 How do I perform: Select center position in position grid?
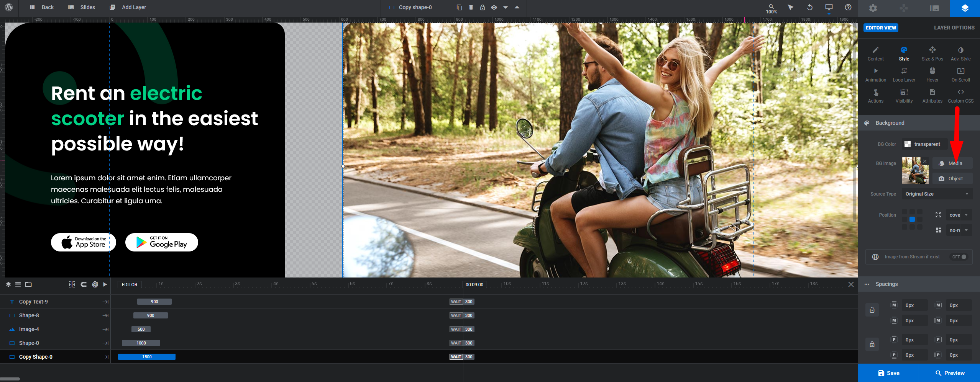click(912, 219)
